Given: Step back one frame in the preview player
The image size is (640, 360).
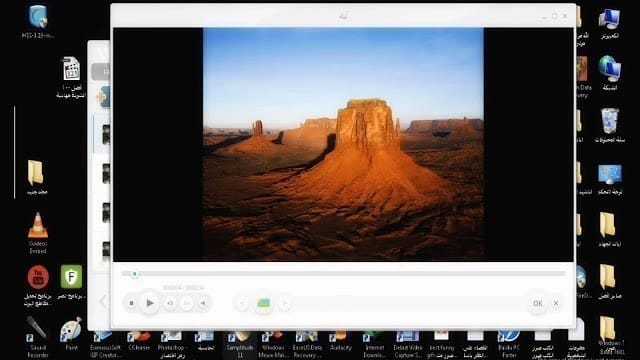Looking at the screenshot, I should pos(170,303).
